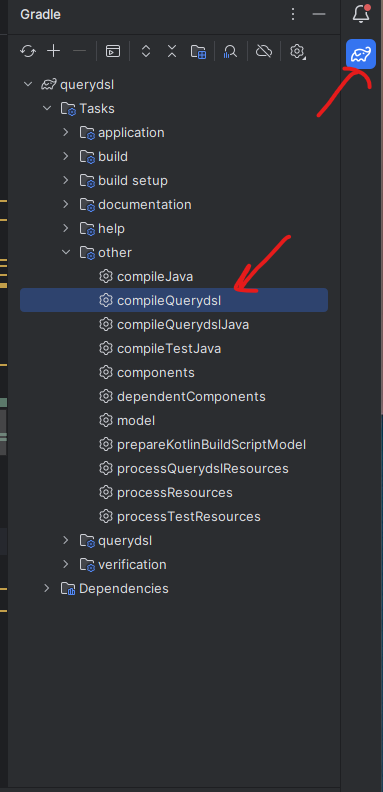Viewport: 383px width, 792px height.
Task: Hide the Gradle panel with the minimize dash
Action: (319, 14)
